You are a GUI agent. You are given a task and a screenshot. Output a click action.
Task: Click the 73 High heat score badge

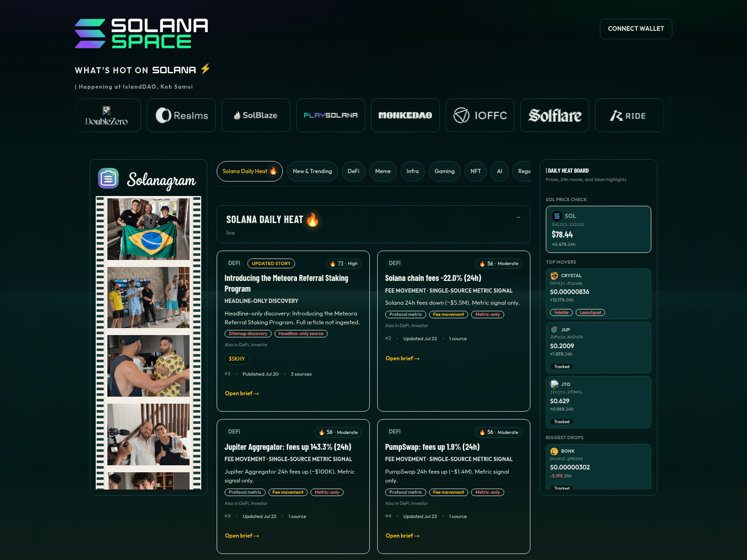tap(344, 264)
